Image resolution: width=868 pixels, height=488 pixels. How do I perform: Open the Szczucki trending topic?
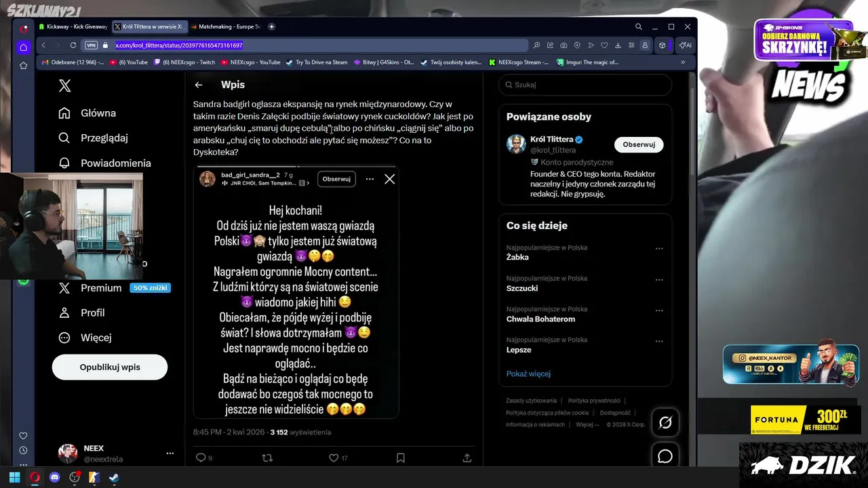(x=522, y=288)
